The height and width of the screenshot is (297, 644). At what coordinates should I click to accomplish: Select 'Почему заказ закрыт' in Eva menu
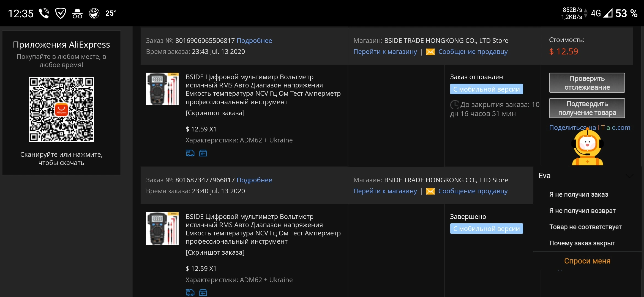click(582, 243)
